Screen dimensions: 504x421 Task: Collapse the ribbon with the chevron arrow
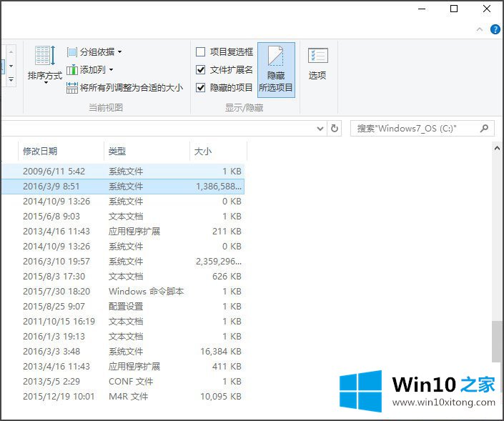[x=480, y=29]
